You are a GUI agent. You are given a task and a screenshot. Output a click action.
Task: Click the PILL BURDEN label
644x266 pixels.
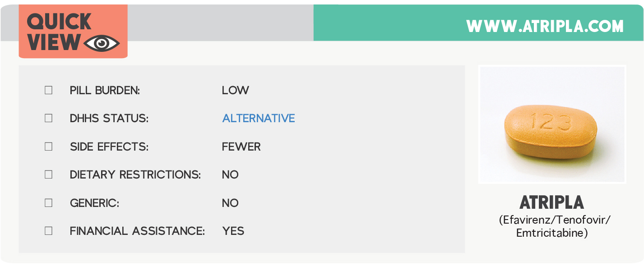pyautogui.click(x=105, y=90)
